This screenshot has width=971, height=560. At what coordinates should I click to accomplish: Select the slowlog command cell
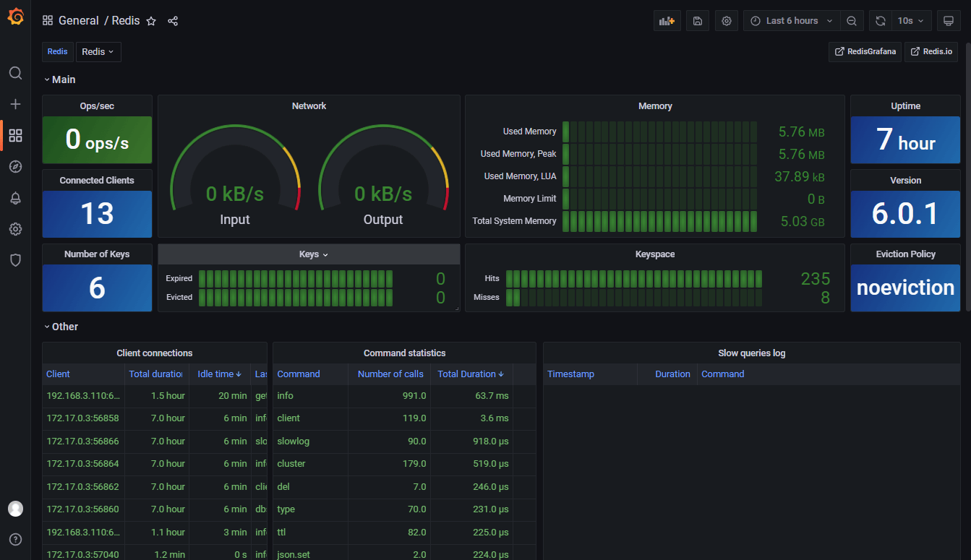point(310,441)
